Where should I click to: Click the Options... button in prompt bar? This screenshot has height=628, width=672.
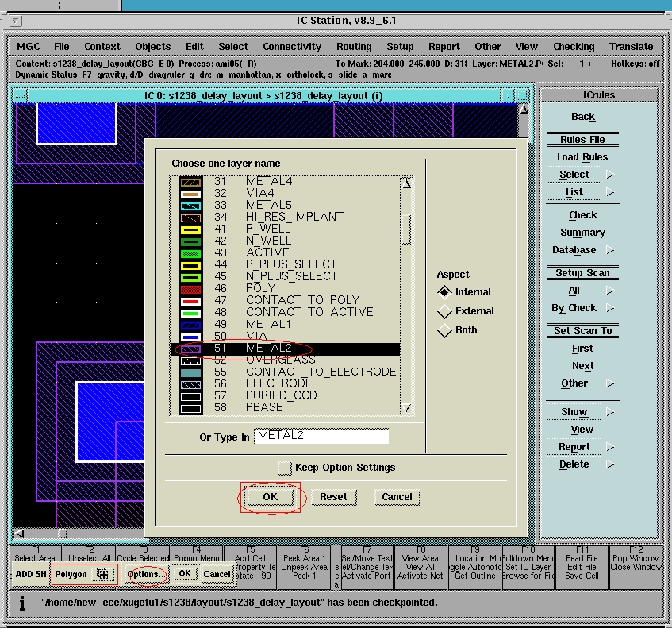tap(147, 574)
